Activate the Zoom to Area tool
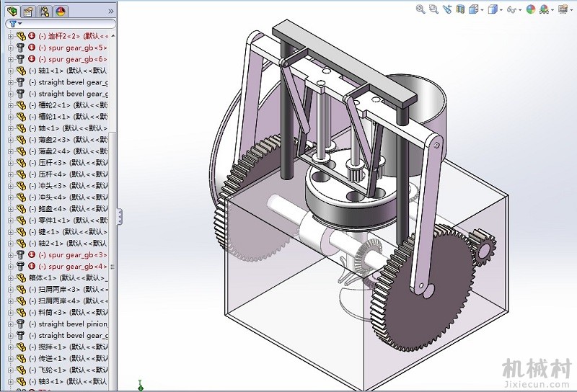This screenshot has height=392, width=577. (434, 9)
